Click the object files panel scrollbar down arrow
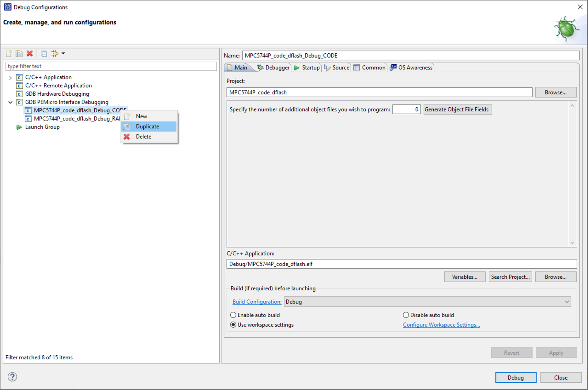This screenshot has height=390, width=588. pos(572,243)
